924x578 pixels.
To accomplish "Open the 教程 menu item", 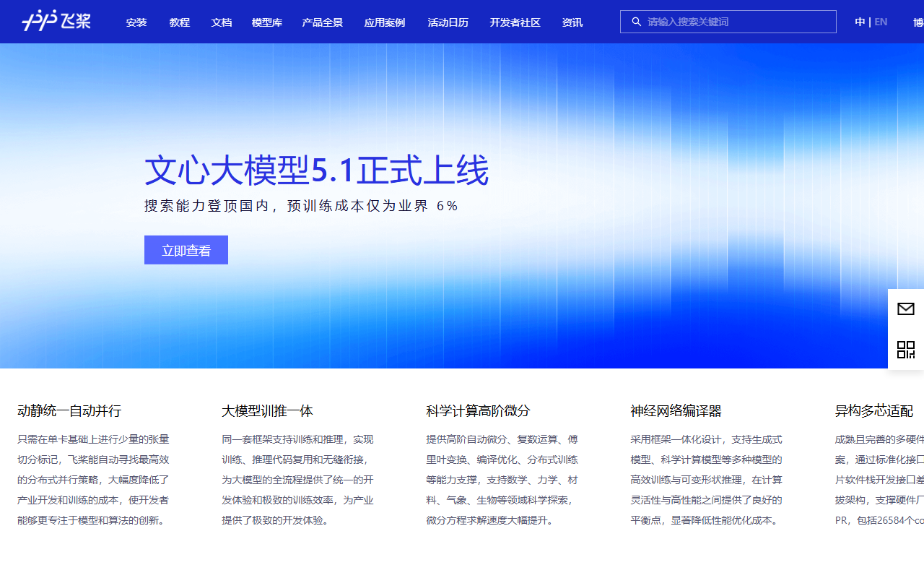I will [x=180, y=22].
